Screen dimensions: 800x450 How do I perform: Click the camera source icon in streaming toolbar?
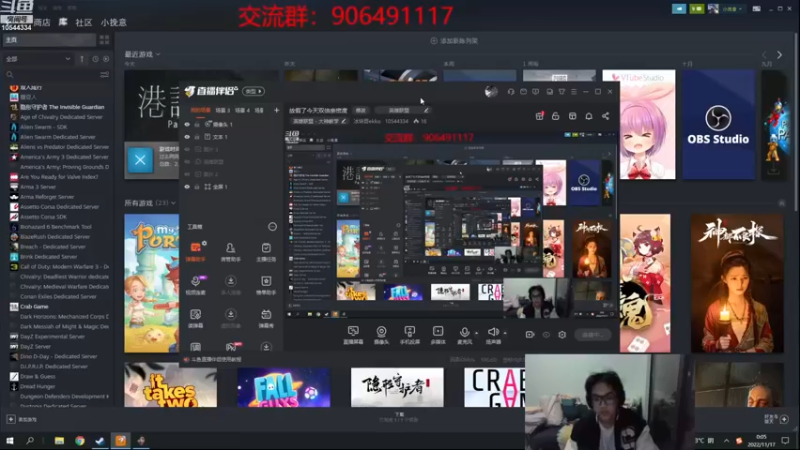(x=381, y=332)
